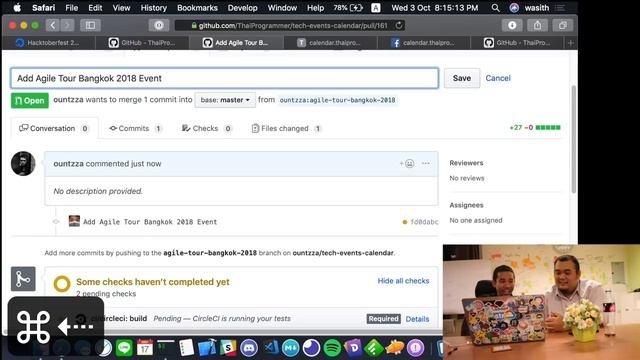Click the yellow pending status dot by fd0dabc
Image resolution: width=640 pixels, height=360 pixels.
pyautogui.click(x=404, y=222)
